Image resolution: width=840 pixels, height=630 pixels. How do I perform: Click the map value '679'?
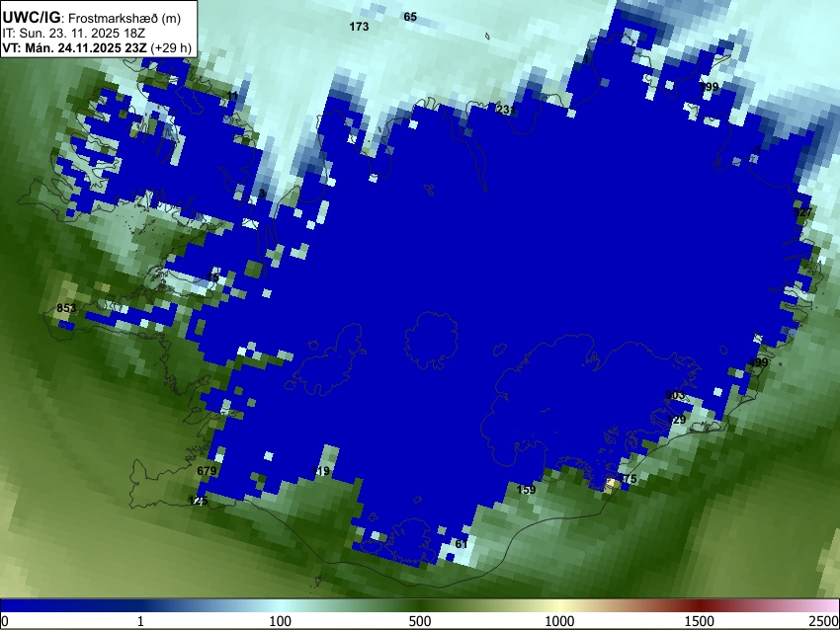click(x=207, y=471)
